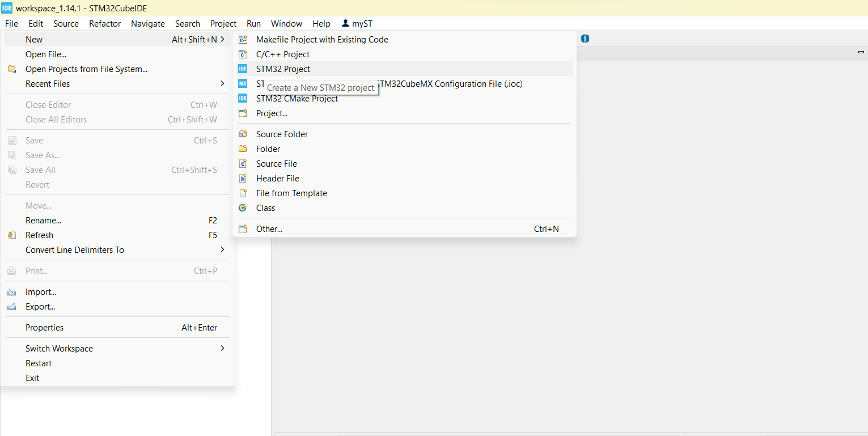
Task: Expand the New submenu arrow
Action: point(223,40)
